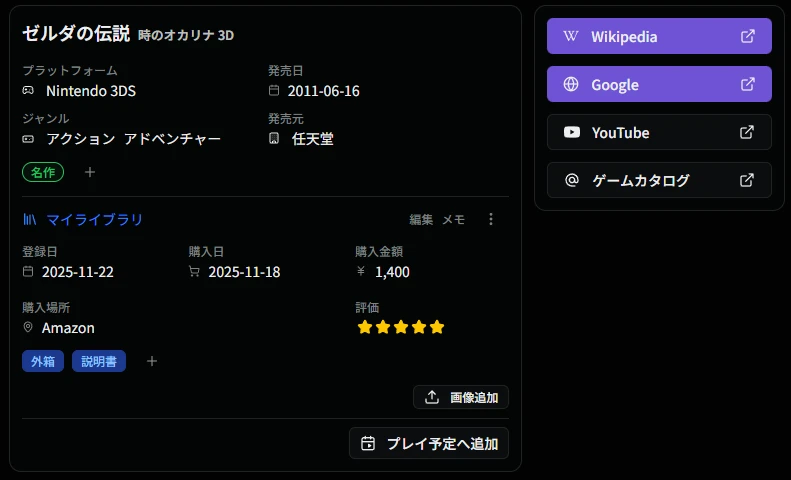Image resolution: width=791 pixels, height=480 pixels.
Task: Click the purchase date 2025-11-18
Action: click(244, 272)
